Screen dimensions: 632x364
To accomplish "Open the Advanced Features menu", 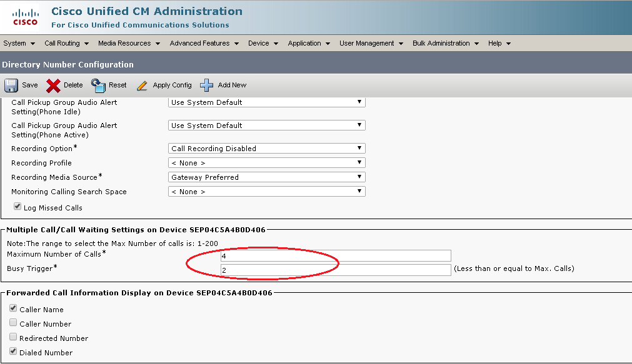I will click(x=204, y=43).
